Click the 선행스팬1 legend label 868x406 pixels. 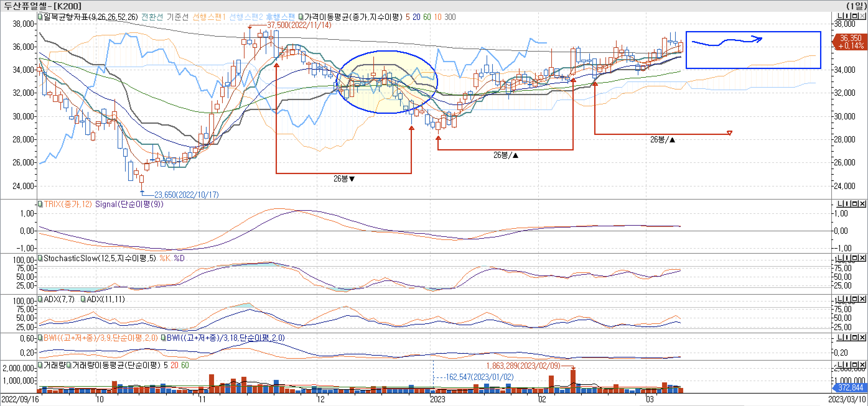click(x=208, y=17)
